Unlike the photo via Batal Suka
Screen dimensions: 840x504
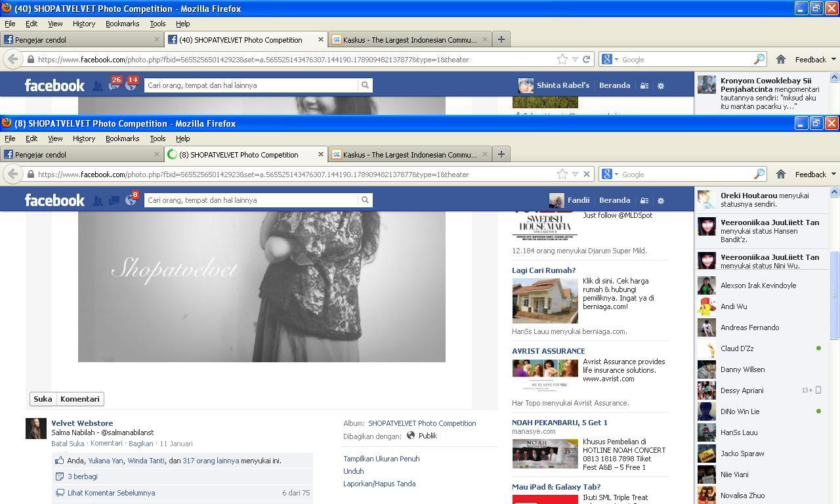pyautogui.click(x=68, y=444)
